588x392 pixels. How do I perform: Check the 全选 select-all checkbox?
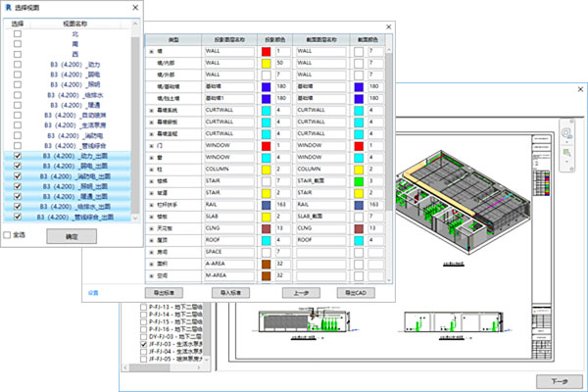[x=8, y=235]
